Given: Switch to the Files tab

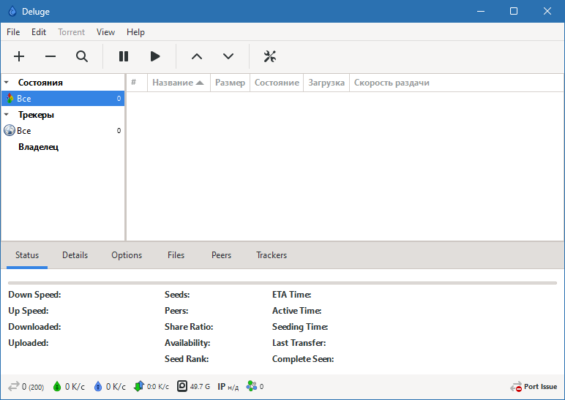Looking at the screenshot, I should coord(176,255).
